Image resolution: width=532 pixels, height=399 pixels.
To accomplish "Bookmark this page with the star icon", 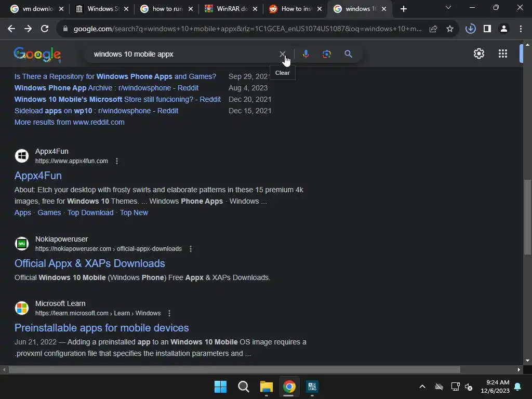I will pos(450,29).
